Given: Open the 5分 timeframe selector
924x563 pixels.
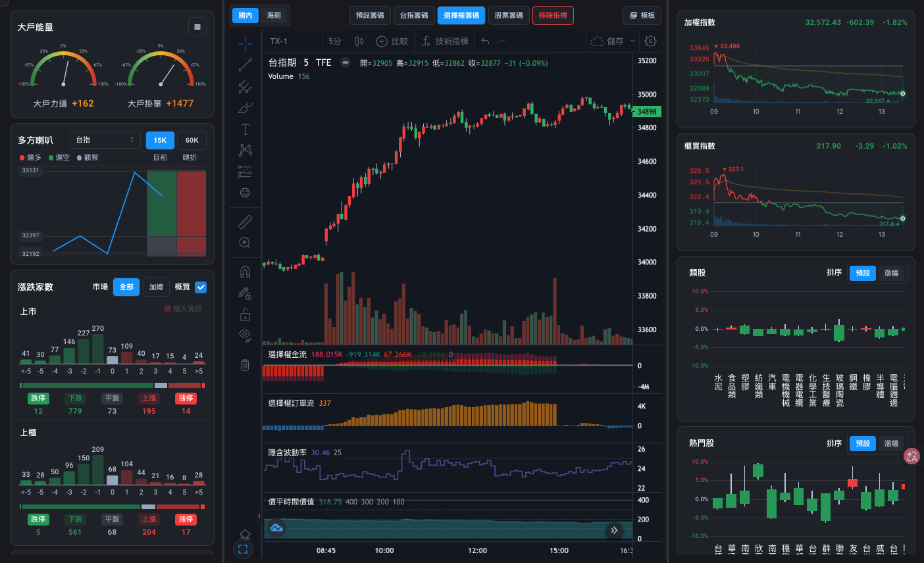Looking at the screenshot, I should point(335,41).
